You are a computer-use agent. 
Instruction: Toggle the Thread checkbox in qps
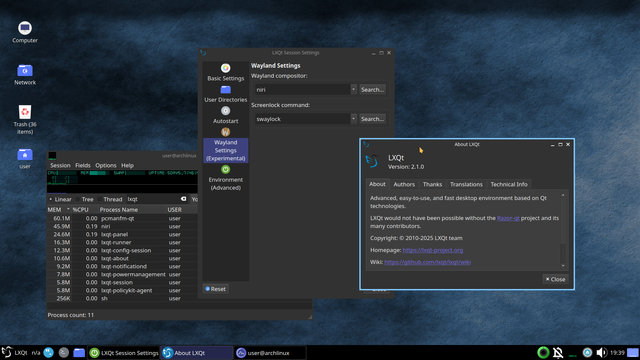(110, 199)
